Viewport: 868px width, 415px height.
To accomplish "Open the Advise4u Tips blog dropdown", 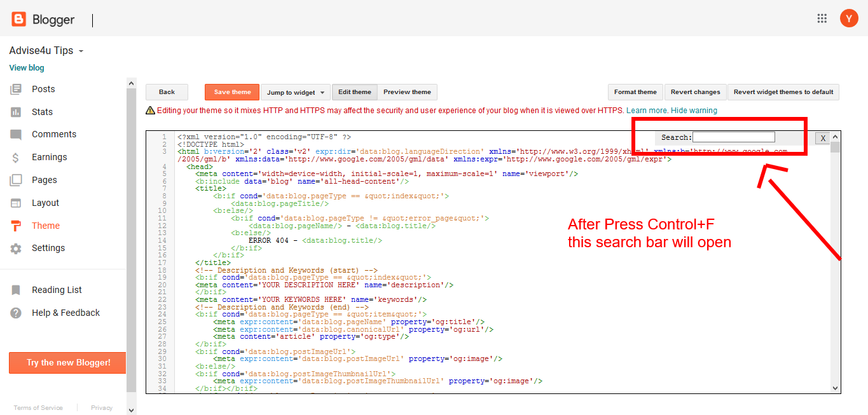I will click(x=46, y=51).
